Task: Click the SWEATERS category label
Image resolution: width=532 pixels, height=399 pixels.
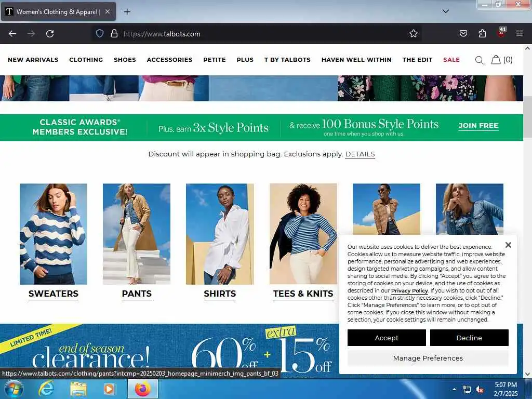Action: pyautogui.click(x=54, y=294)
